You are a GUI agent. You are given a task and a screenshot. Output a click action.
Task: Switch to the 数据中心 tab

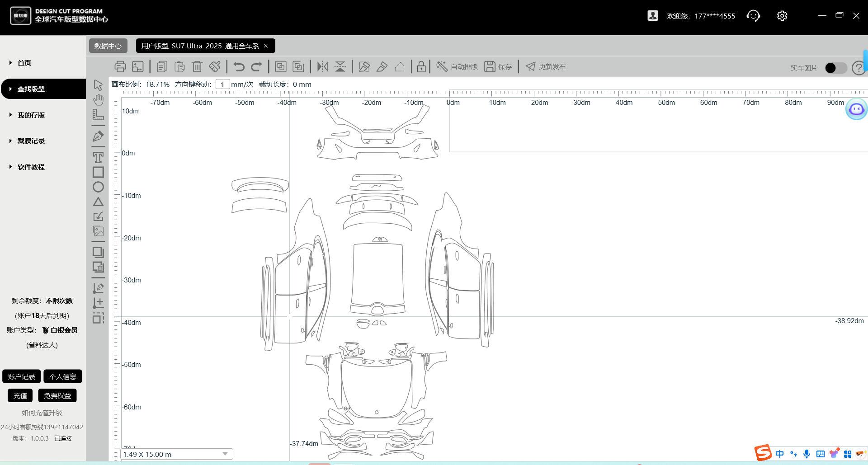pos(108,46)
